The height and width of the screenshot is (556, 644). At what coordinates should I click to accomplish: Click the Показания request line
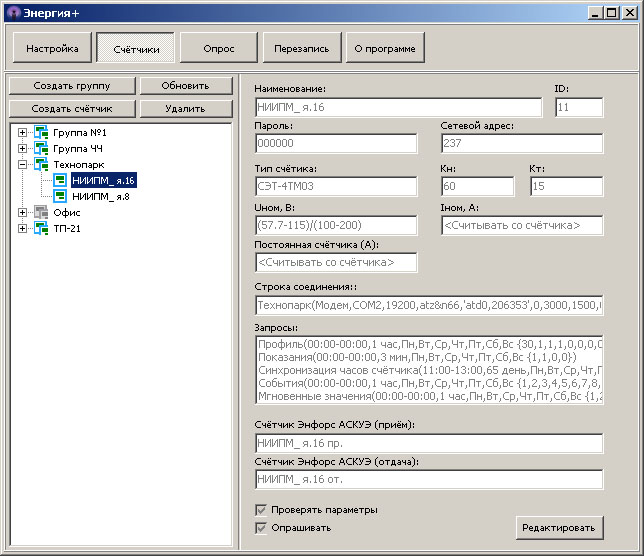point(430,357)
